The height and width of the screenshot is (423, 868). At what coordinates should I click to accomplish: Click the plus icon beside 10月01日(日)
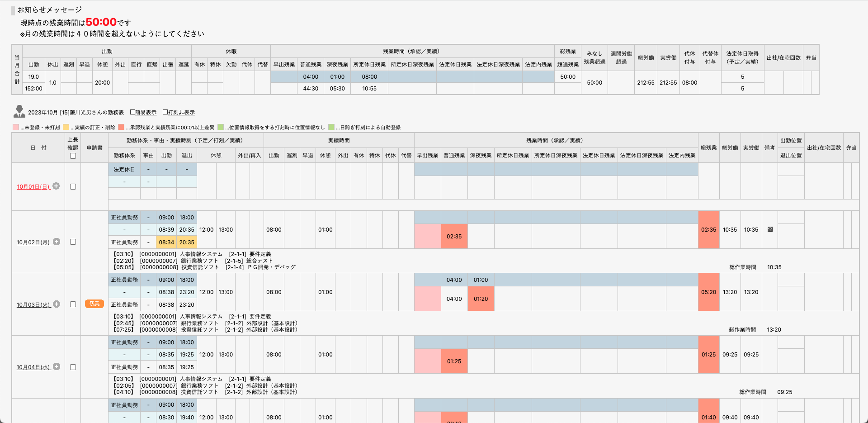coord(56,186)
